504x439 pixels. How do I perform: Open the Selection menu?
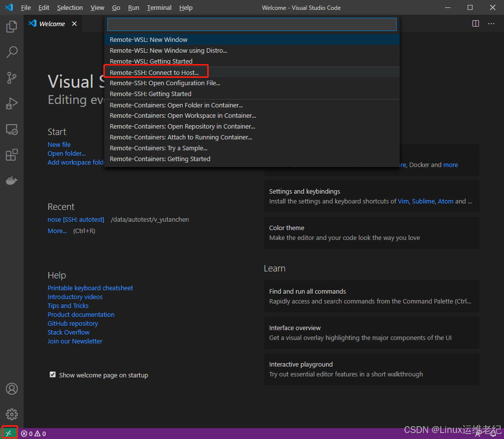tap(70, 7)
